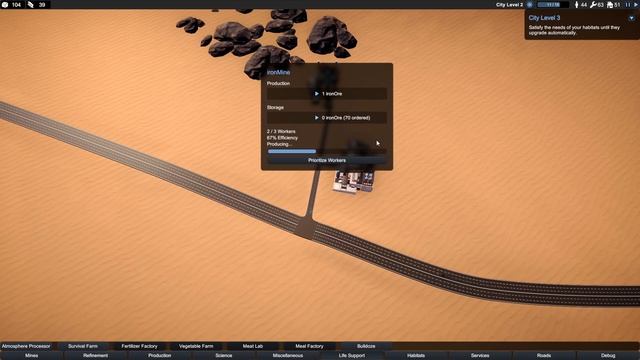
Task: Open the Refinement category tab
Action: [x=96, y=356]
